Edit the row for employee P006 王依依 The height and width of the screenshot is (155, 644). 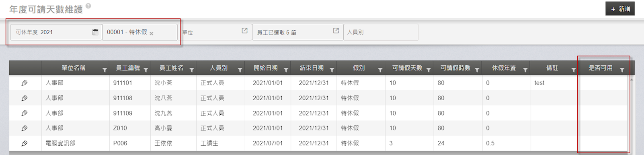[x=25, y=143]
